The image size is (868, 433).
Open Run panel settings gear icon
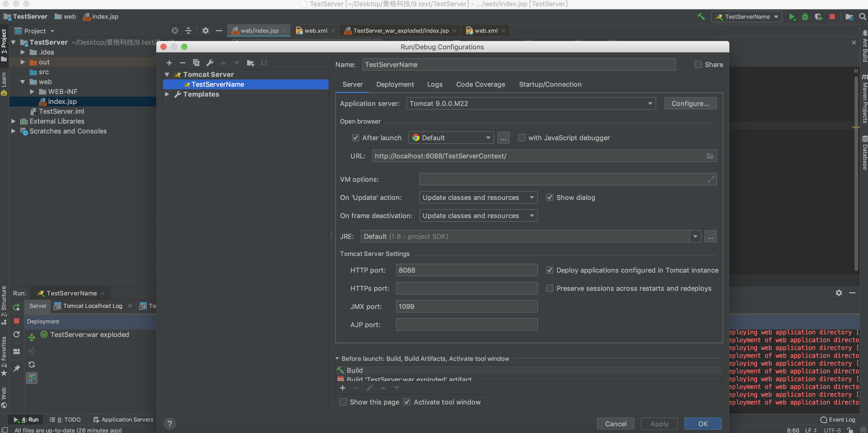pos(839,293)
